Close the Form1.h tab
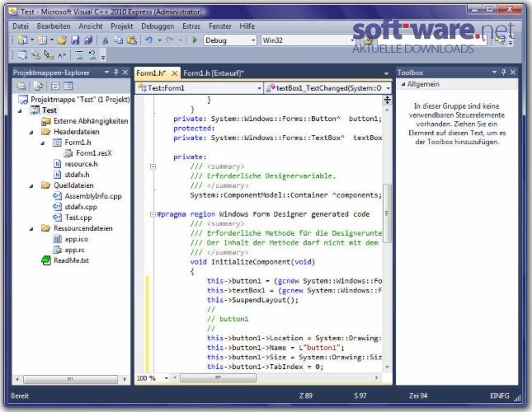The height and width of the screenshot is (412, 532). 174,73
